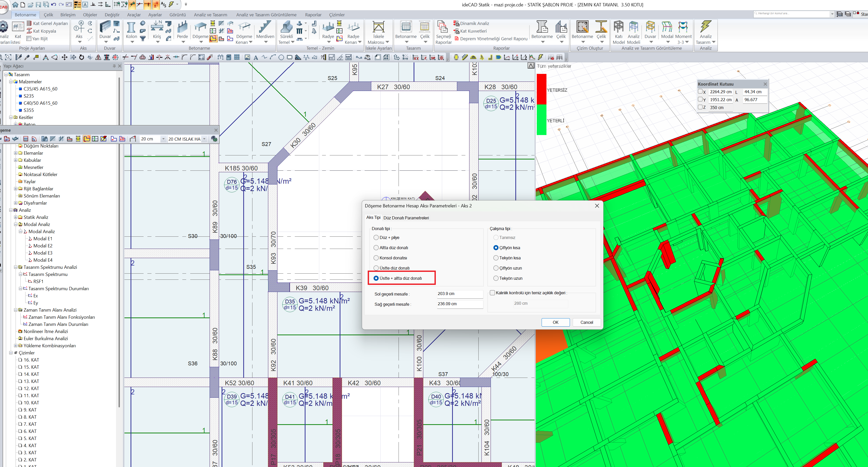Viewport: 868px width, 467px height.
Task: Click the Kat Genel Ayarları icon
Action: (x=29, y=23)
